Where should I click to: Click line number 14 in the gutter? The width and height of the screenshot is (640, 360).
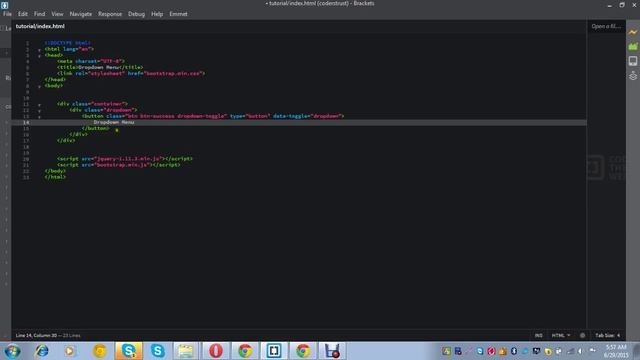[x=26, y=122]
